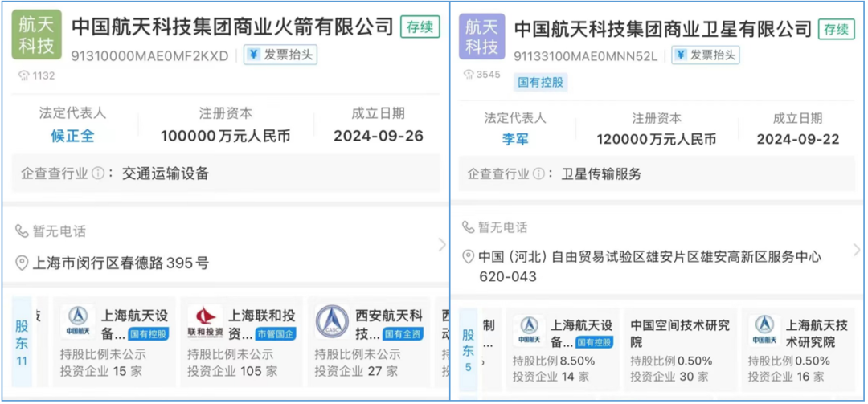
Task: Select the 存续 status tag of the rocket company
Action: pyautogui.click(x=420, y=27)
